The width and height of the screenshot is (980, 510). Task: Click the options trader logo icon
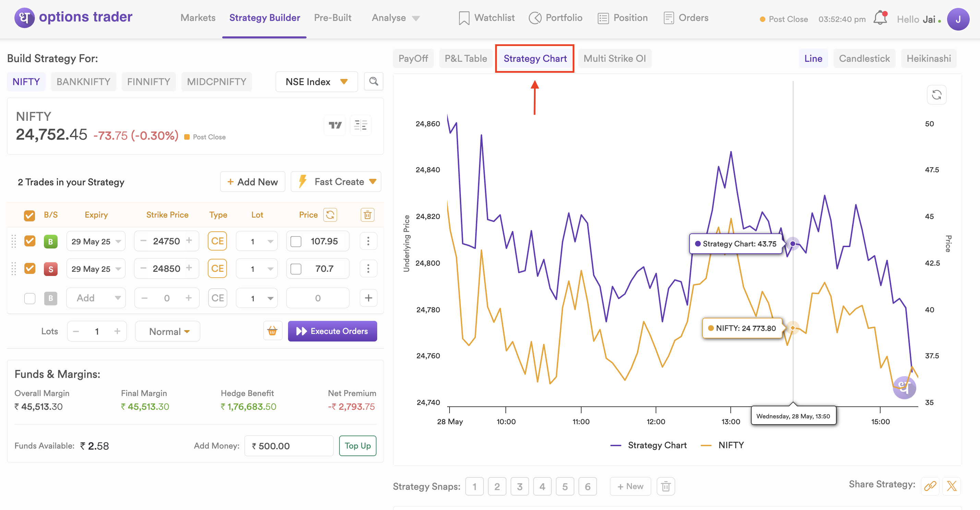24,18
